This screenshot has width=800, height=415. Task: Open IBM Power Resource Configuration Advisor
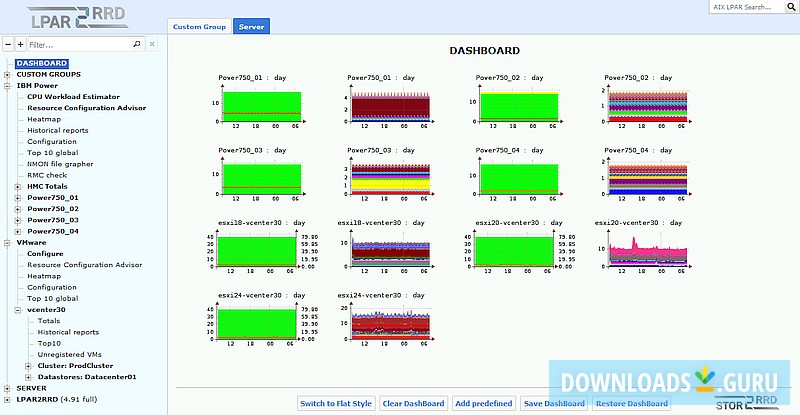[87, 108]
